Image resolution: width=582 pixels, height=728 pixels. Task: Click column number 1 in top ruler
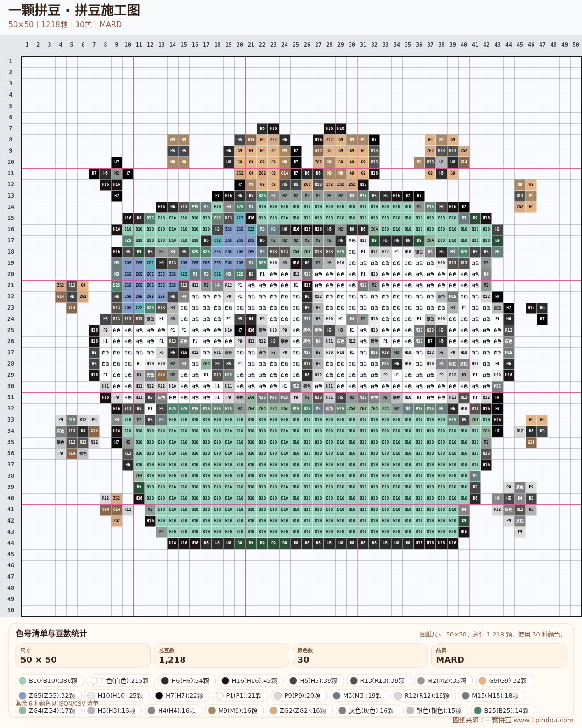click(27, 45)
